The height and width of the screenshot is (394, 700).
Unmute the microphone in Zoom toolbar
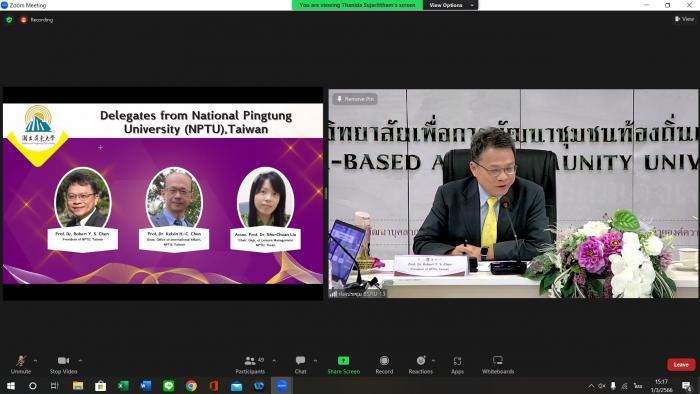[x=21, y=364]
